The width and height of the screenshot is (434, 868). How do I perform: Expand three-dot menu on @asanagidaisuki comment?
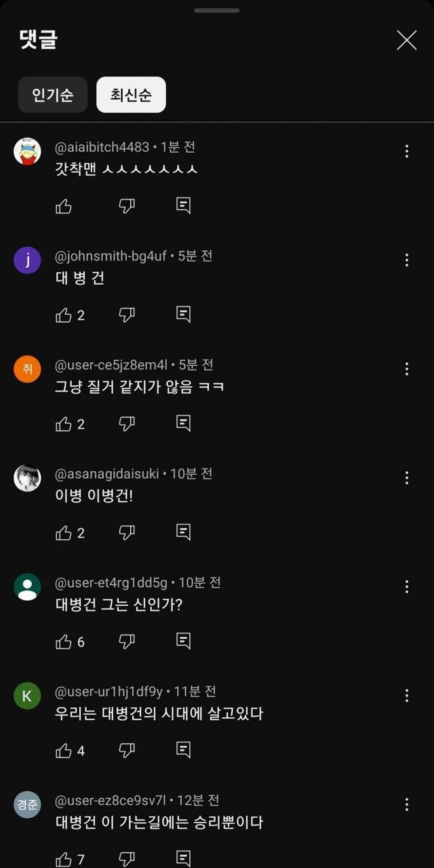coord(407,477)
